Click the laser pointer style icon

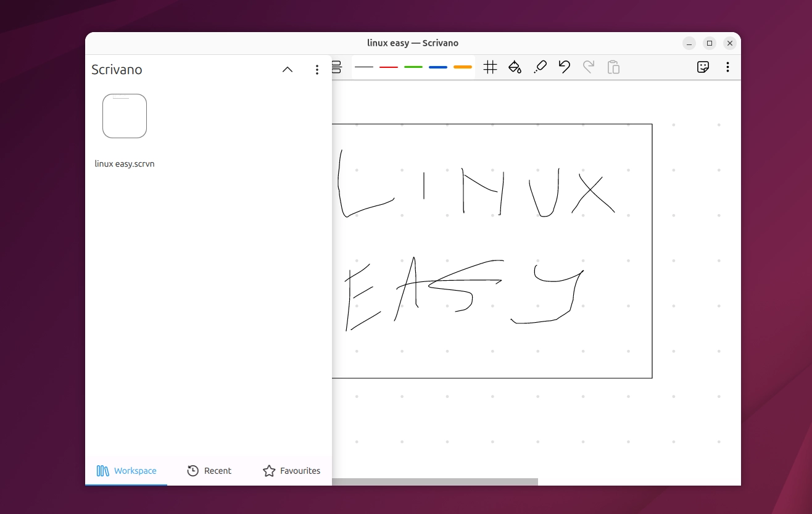click(540, 67)
